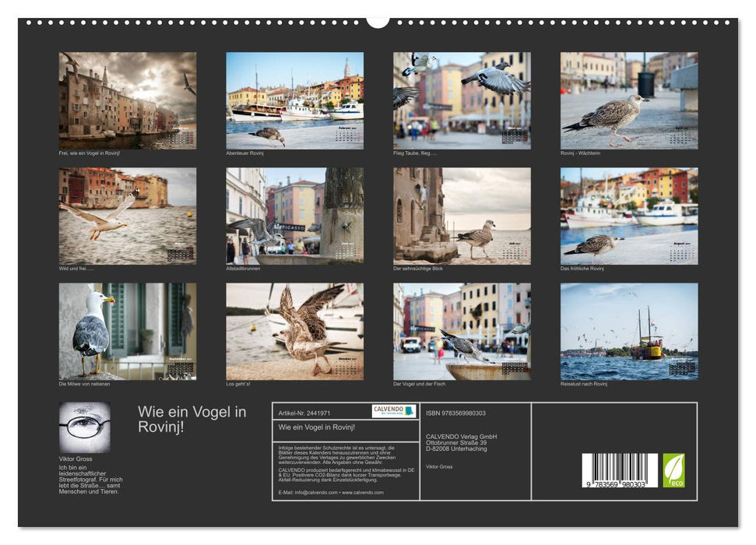Click caption 'Flieg Taube, flieg.....'
This screenshot has width=756, height=545.
[x=415, y=153]
